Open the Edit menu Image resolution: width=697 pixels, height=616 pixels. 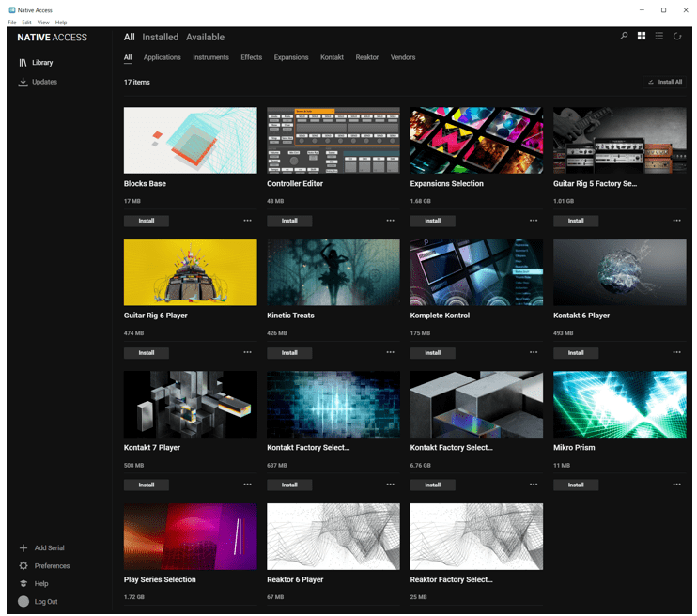point(26,23)
